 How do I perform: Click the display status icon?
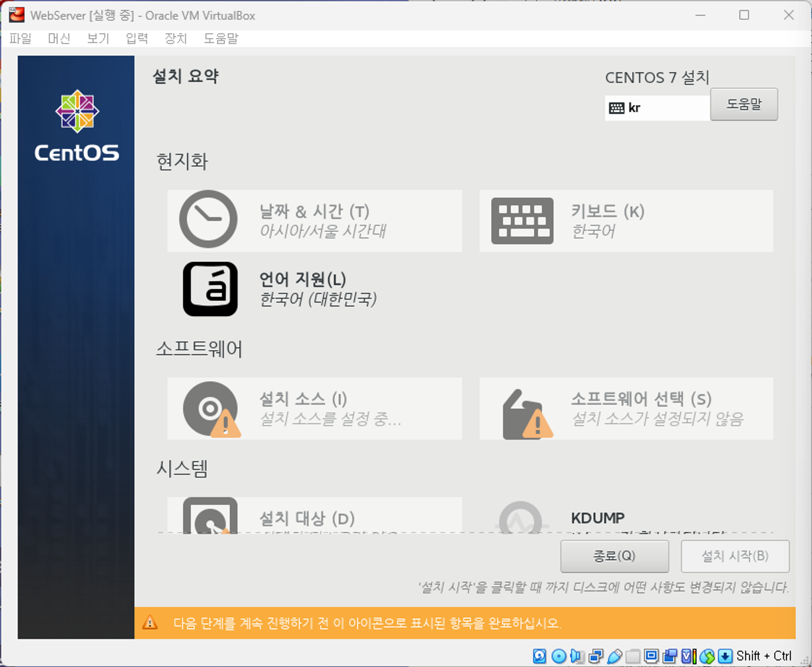pyautogui.click(x=651, y=656)
